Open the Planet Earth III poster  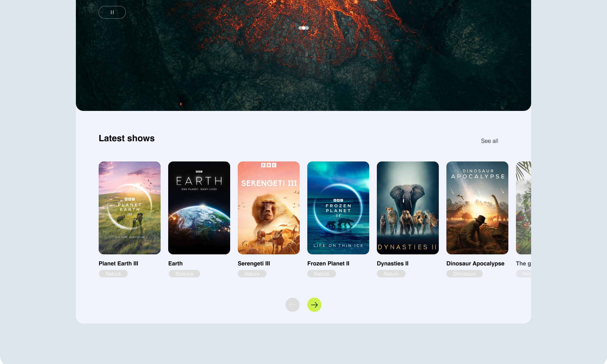(130, 208)
